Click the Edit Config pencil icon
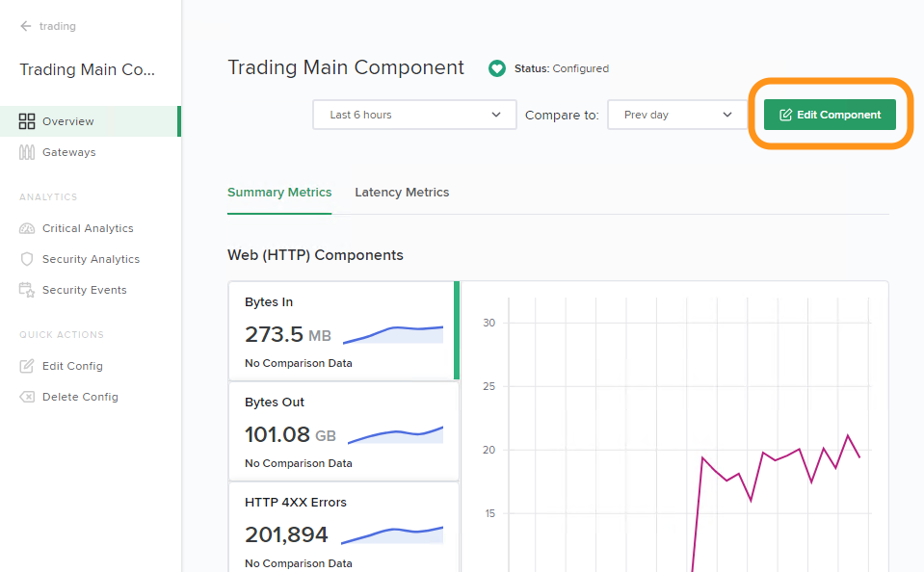 27,367
